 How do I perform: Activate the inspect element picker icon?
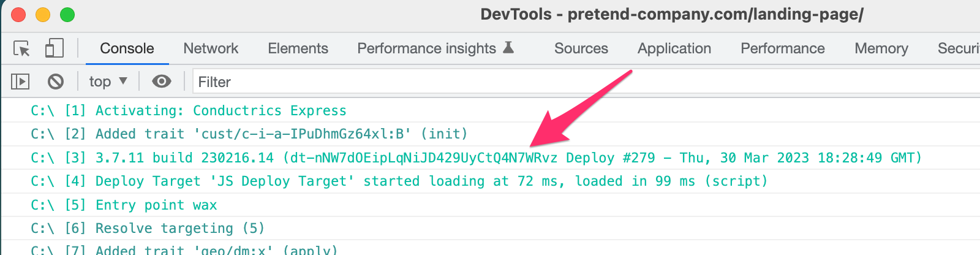tap(22, 48)
